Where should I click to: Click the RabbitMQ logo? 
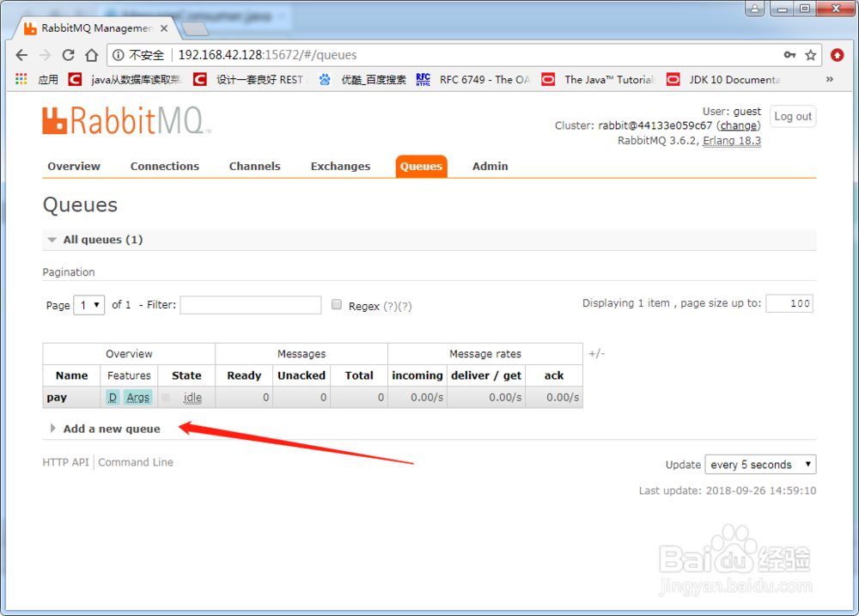click(126, 120)
